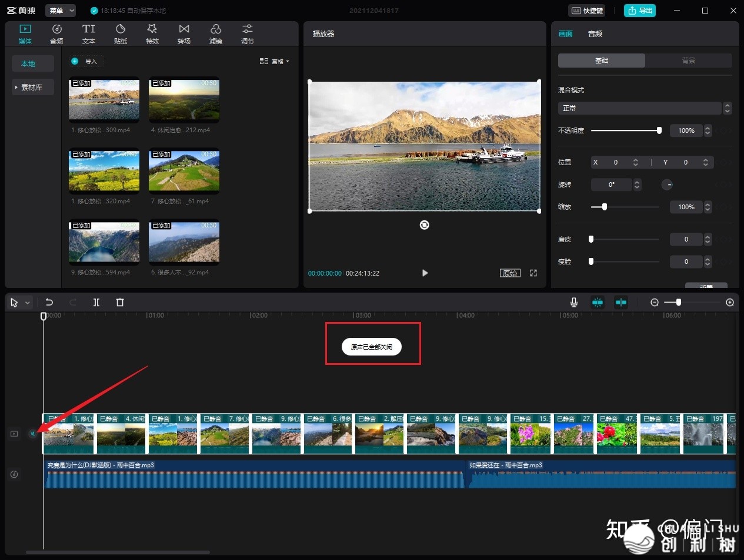744x560 pixels.
Task: Click the Y position value field
Action: 685,162
